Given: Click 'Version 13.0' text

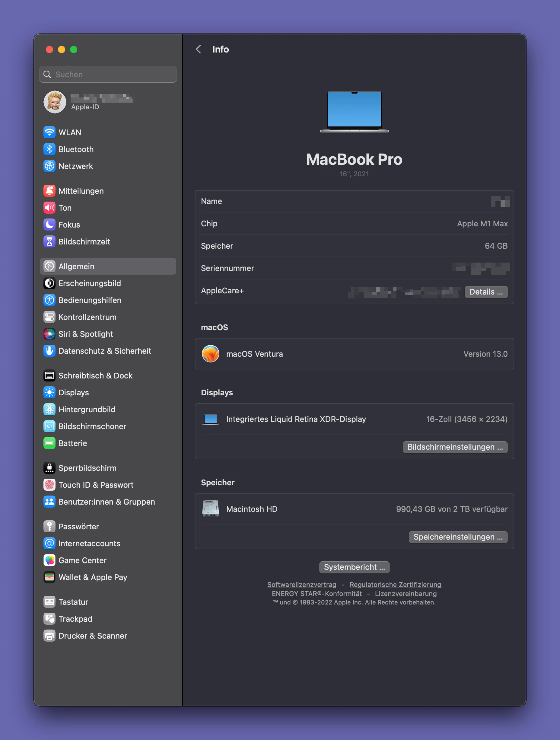Looking at the screenshot, I should pos(485,354).
